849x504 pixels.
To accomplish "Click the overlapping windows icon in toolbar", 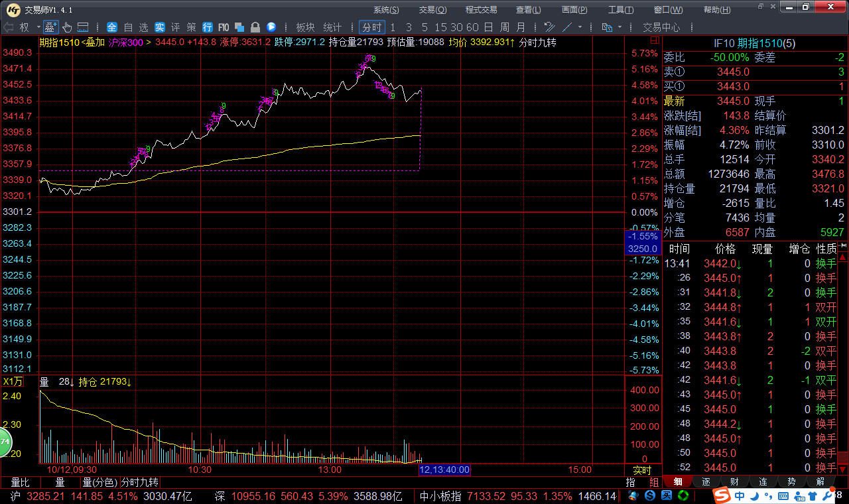I will [239, 27].
